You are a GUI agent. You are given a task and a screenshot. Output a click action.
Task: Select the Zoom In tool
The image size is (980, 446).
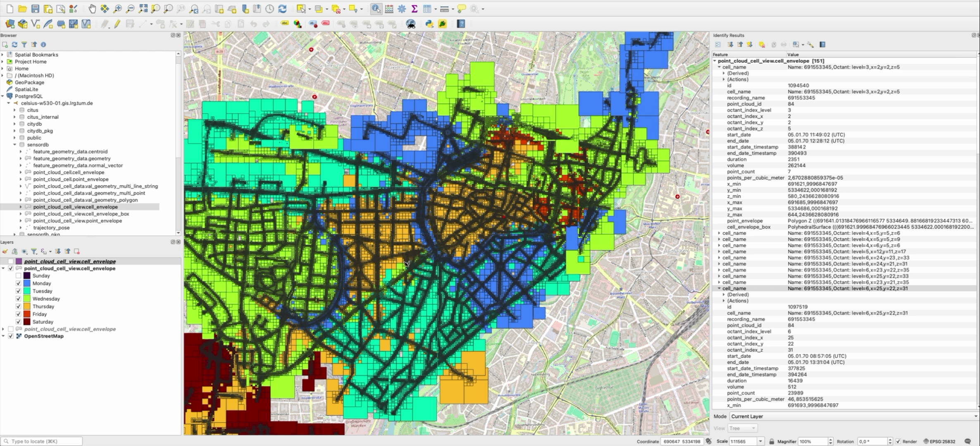point(117,9)
